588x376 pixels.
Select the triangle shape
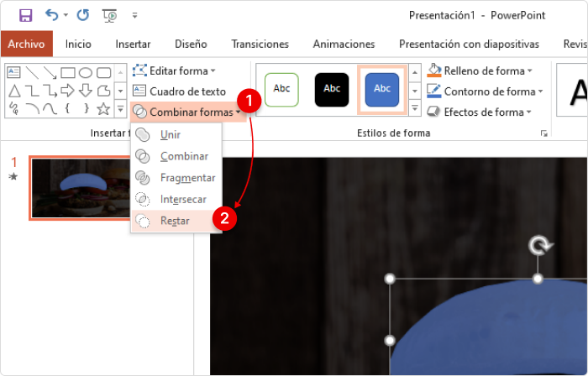click(14, 91)
